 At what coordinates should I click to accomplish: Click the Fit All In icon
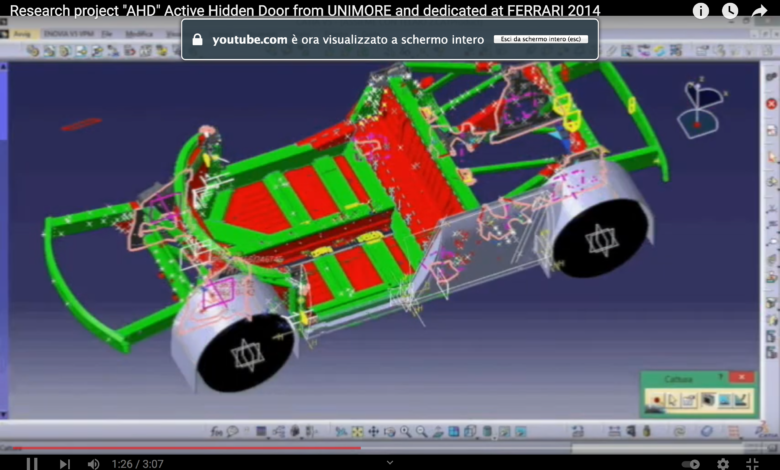[x=357, y=431]
